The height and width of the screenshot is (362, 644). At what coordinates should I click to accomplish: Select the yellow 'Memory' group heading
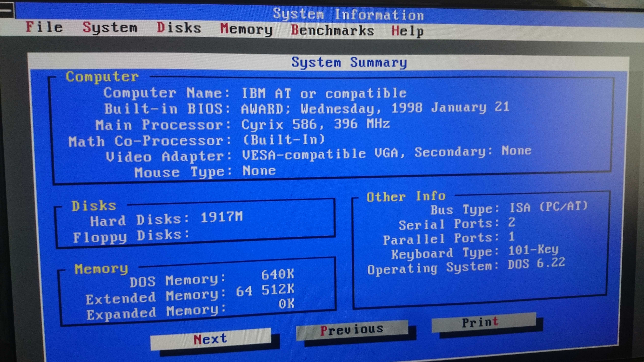tap(101, 269)
